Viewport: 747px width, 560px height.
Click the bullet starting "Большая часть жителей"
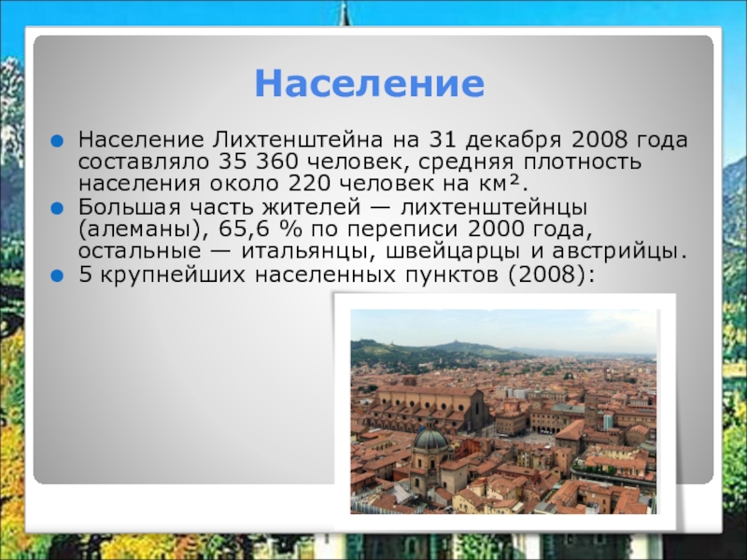point(383,230)
